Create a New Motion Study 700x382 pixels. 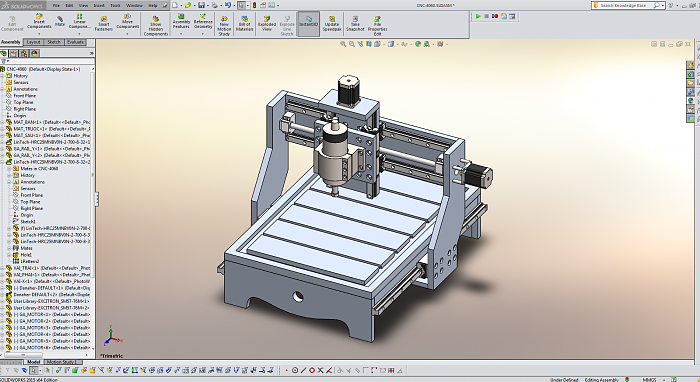(x=224, y=25)
